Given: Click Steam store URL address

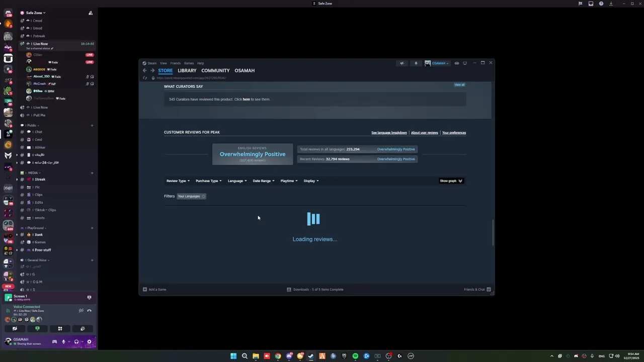Looking at the screenshot, I should (x=191, y=78).
